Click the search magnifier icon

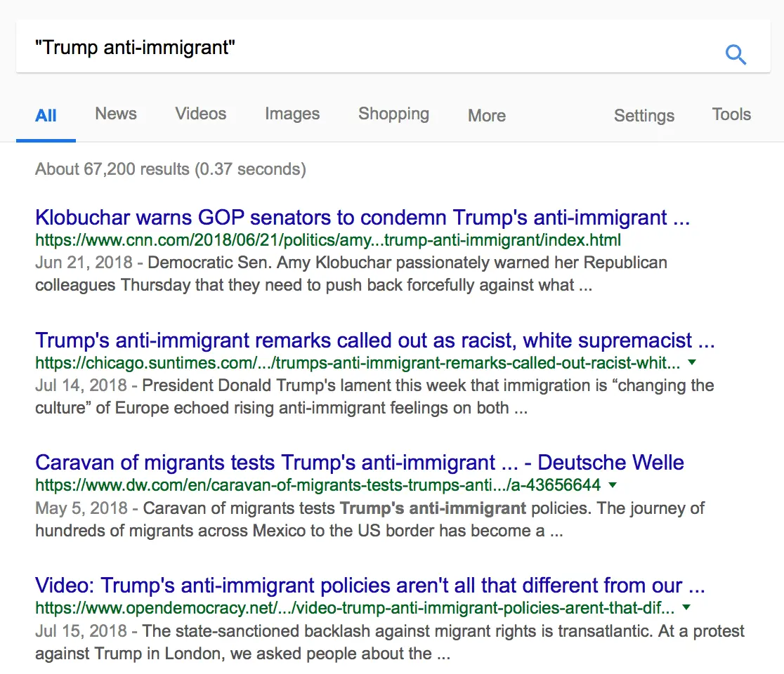click(736, 54)
